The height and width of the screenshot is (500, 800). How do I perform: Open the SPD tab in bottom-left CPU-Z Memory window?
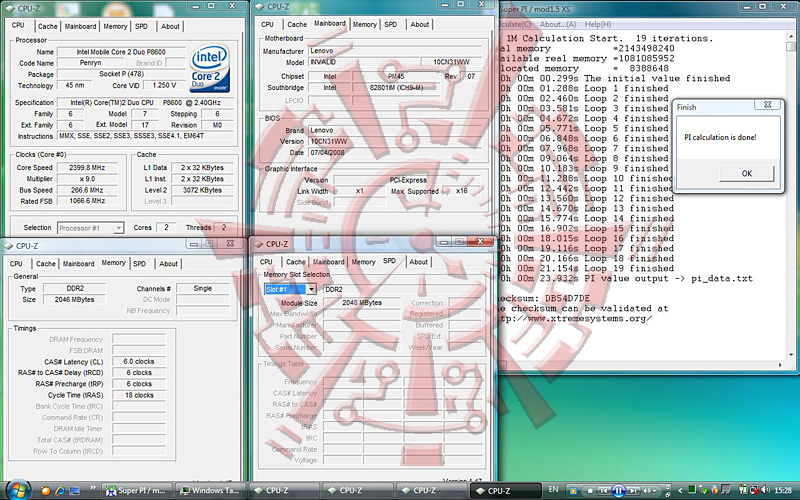(x=139, y=264)
